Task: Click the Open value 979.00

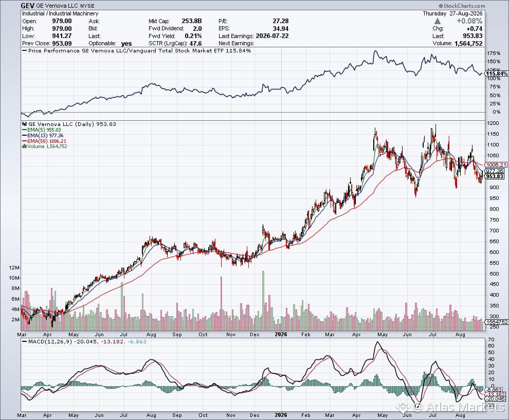Action: click(62, 21)
